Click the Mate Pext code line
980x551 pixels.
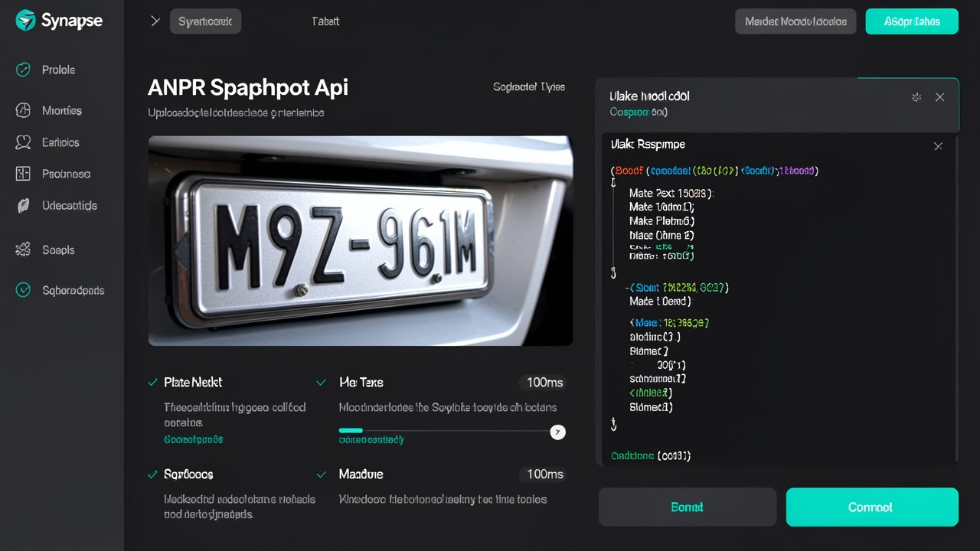[x=671, y=194]
